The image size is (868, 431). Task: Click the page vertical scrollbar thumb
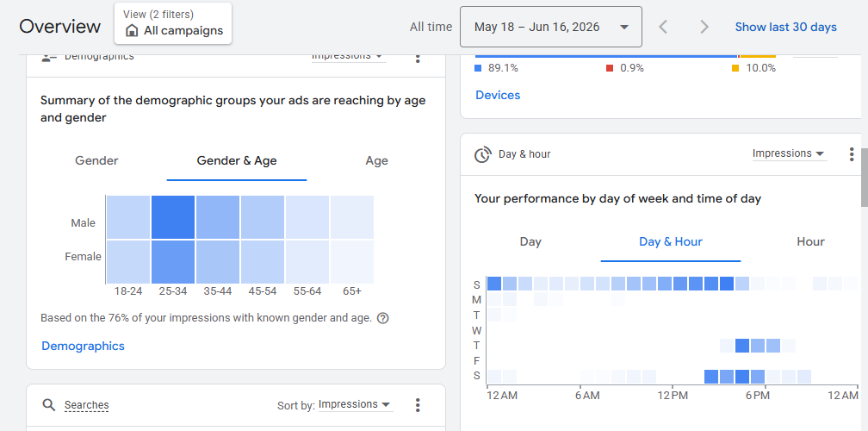coord(865,178)
